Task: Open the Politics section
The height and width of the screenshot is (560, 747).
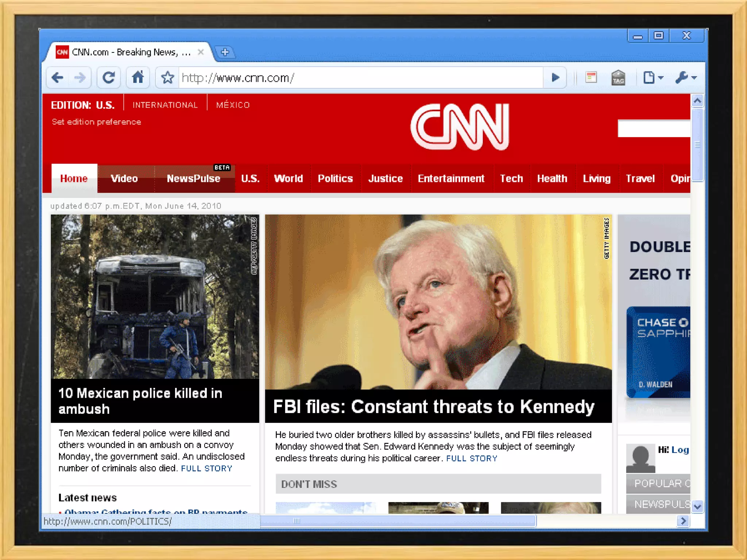Action: tap(335, 178)
